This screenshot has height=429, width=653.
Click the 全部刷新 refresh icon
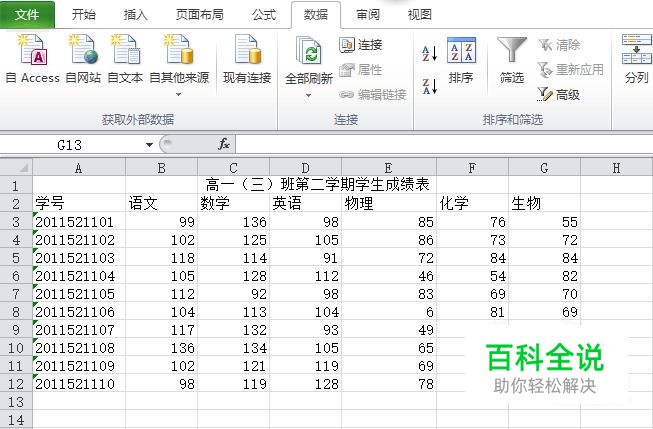coord(308,50)
